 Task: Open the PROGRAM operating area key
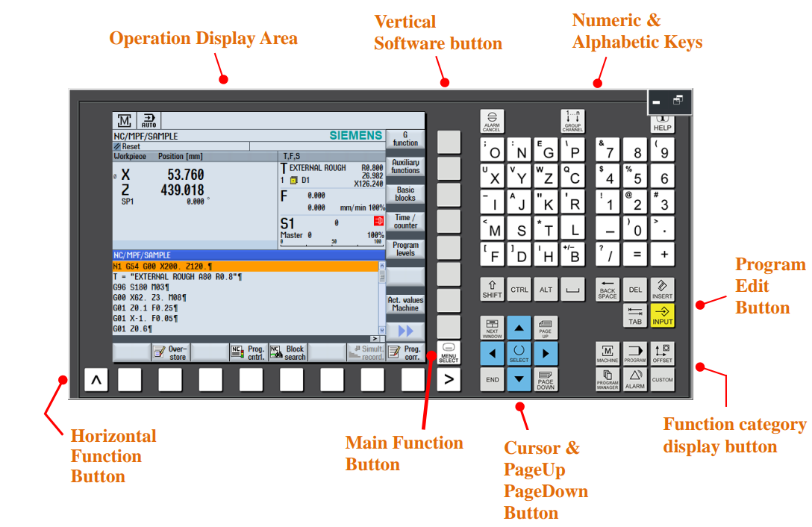635,353
